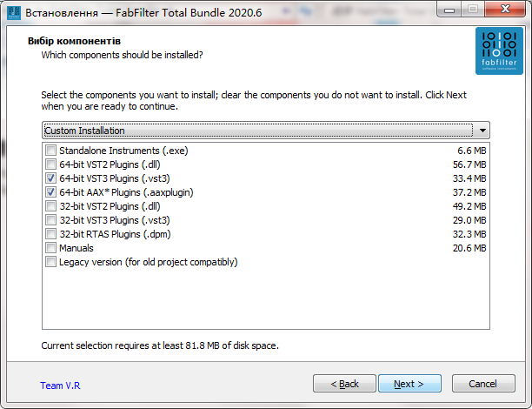Click the FabFilter logo icon
The image size is (532, 409).
pos(499,52)
